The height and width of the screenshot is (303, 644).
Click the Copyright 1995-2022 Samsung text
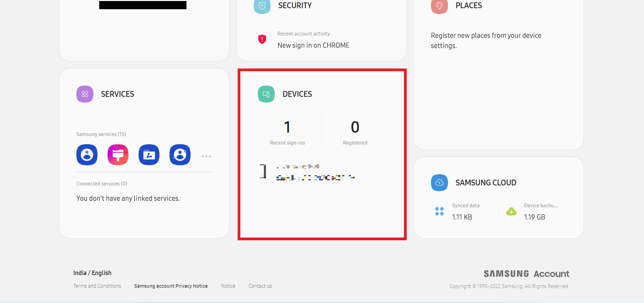[x=509, y=286]
